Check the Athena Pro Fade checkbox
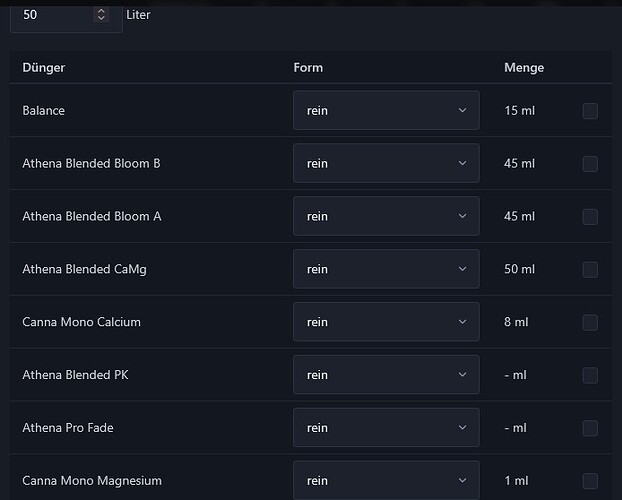This screenshot has height=500, width=622. pos(590,428)
